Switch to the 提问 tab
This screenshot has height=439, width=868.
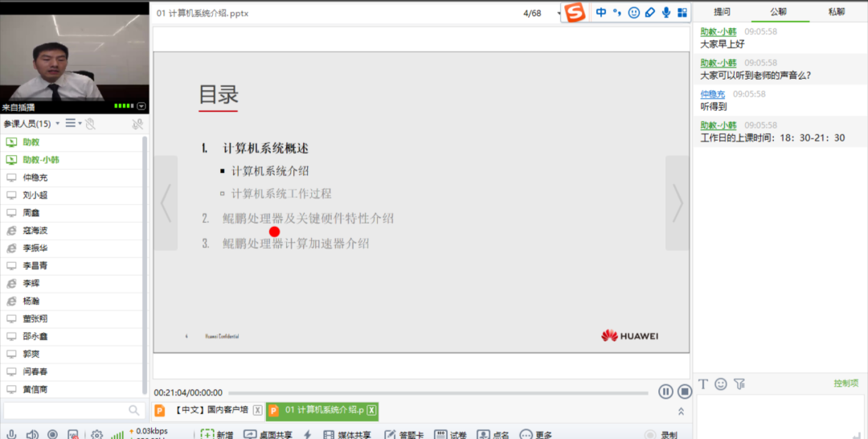722,12
